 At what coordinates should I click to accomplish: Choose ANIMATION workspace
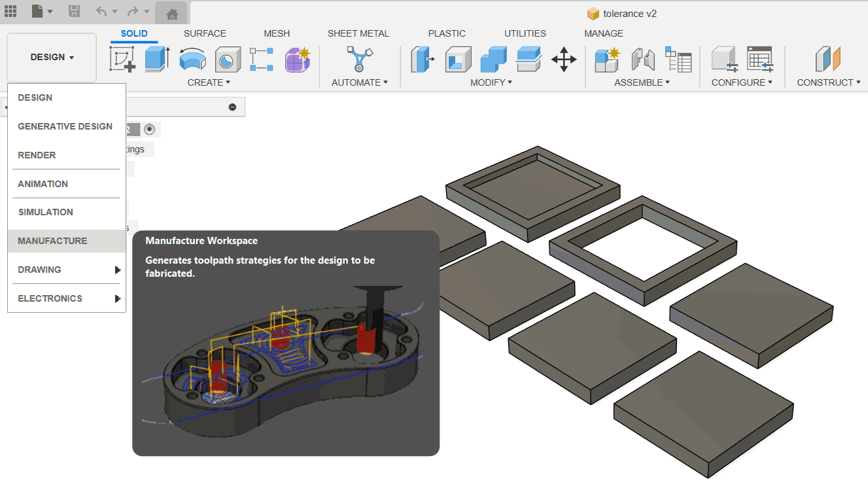coord(67,184)
